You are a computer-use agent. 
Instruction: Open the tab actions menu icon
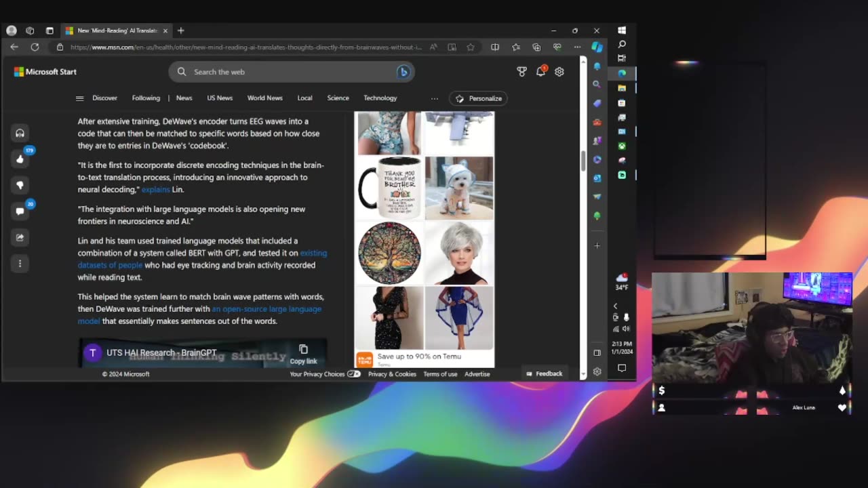tap(50, 30)
